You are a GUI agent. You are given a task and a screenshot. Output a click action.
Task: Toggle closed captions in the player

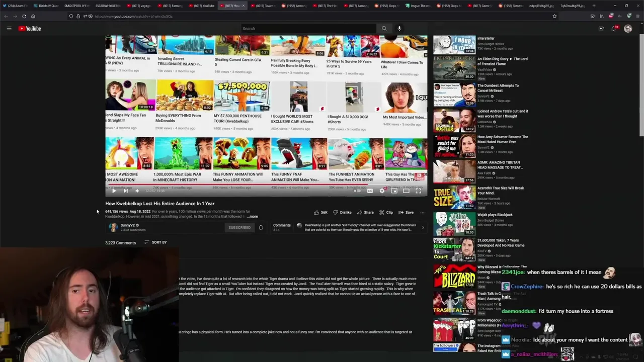(370, 191)
